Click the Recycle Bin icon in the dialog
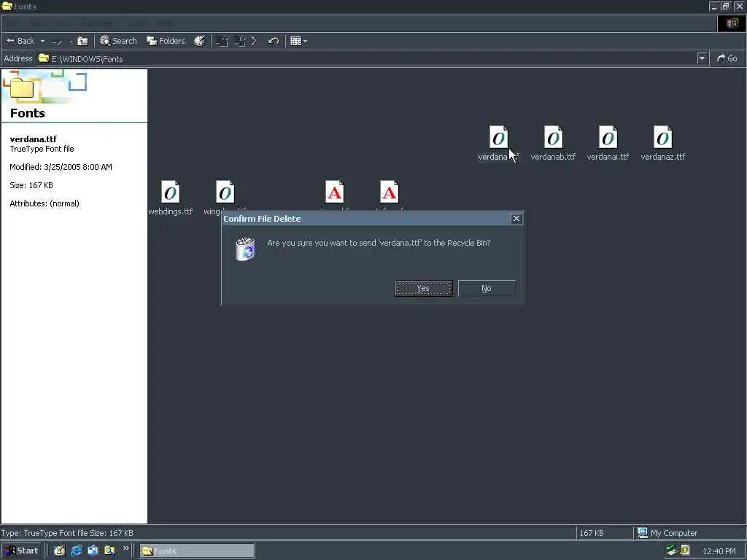Screen dimensions: 747x560 coord(245,249)
